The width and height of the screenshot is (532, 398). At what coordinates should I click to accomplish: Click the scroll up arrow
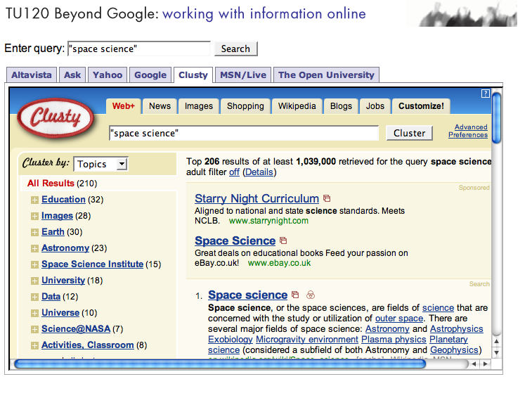[x=497, y=342]
